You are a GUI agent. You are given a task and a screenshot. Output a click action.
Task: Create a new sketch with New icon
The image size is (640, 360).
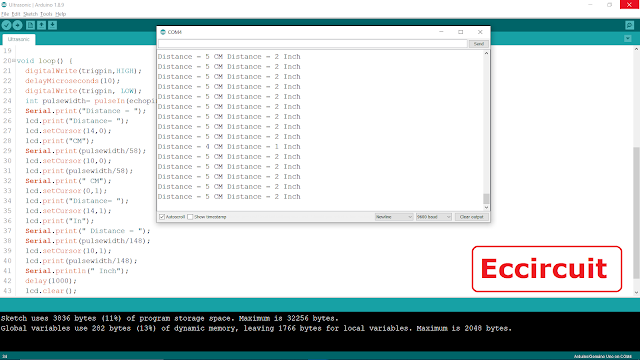(30, 25)
